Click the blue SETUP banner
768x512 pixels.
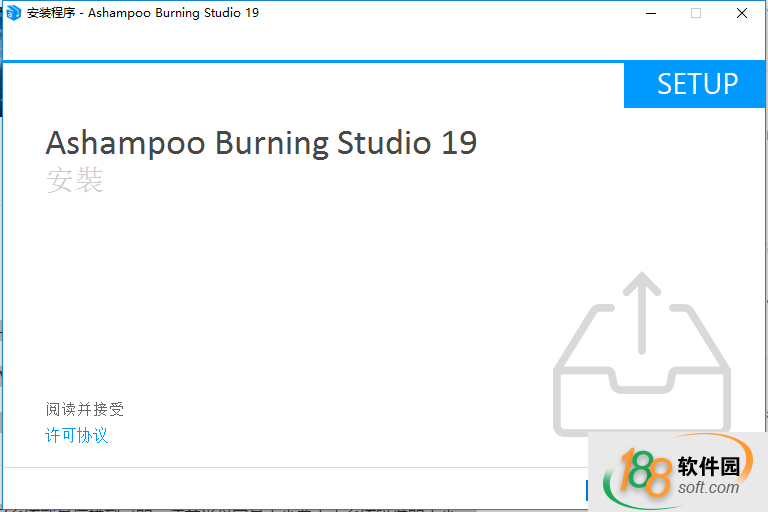(696, 85)
